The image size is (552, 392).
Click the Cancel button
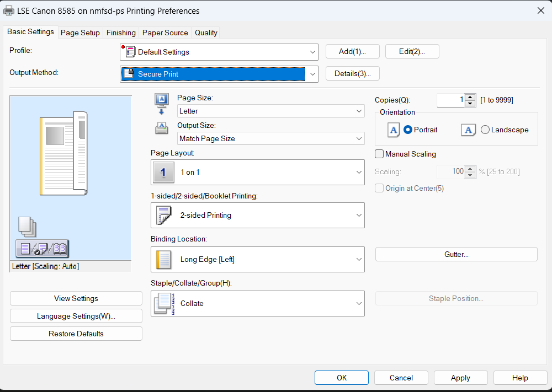click(401, 378)
